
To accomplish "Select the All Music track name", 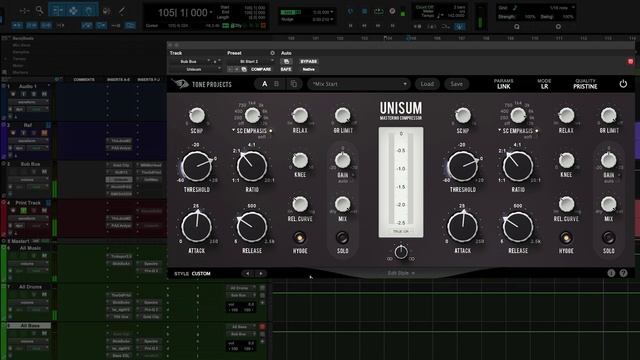I will point(30,248).
